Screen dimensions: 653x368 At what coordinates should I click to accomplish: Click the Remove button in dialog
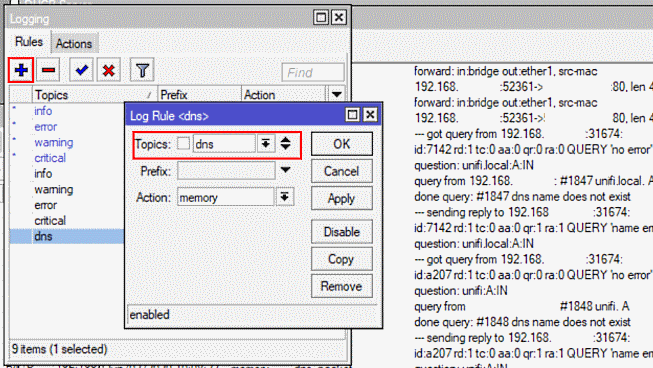(341, 286)
